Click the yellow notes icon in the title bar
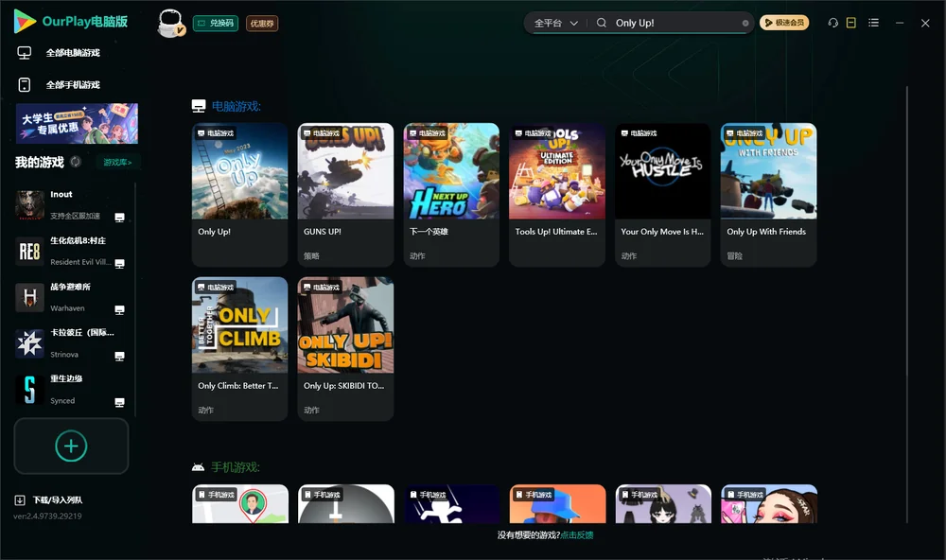The width and height of the screenshot is (946, 560). [x=851, y=23]
